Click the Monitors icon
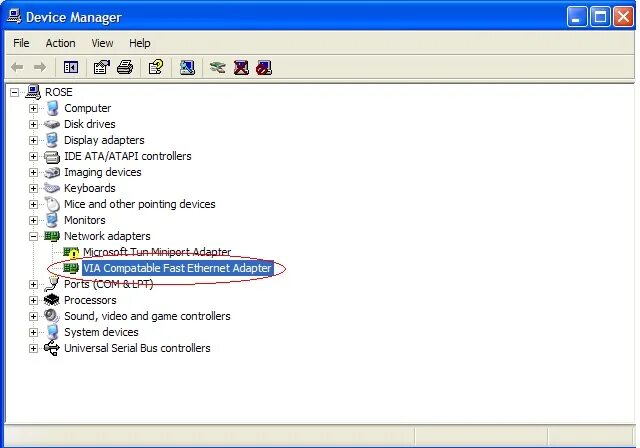 coord(52,220)
